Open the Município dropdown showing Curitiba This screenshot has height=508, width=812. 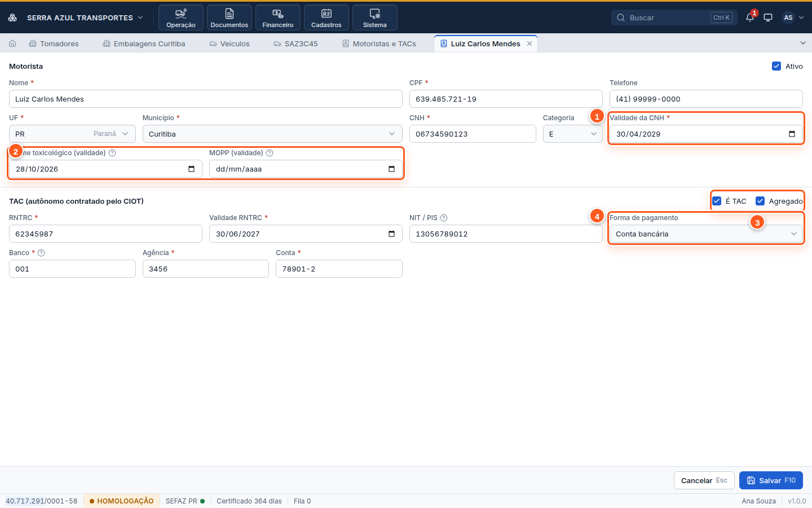tap(272, 134)
